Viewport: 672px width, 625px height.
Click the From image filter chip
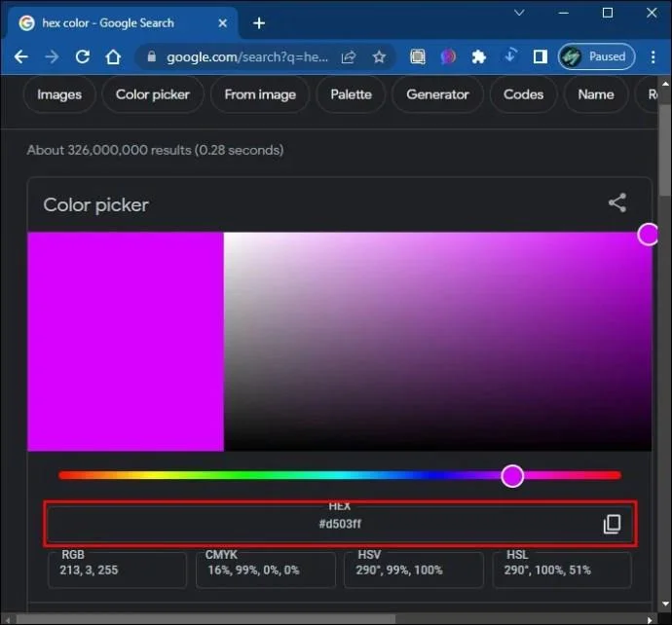pos(258,94)
